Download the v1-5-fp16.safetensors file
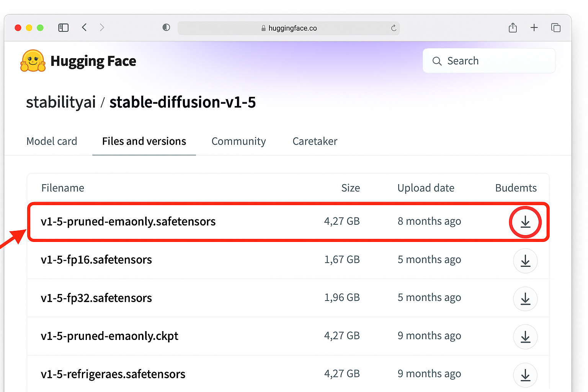588x392 pixels. tap(525, 261)
